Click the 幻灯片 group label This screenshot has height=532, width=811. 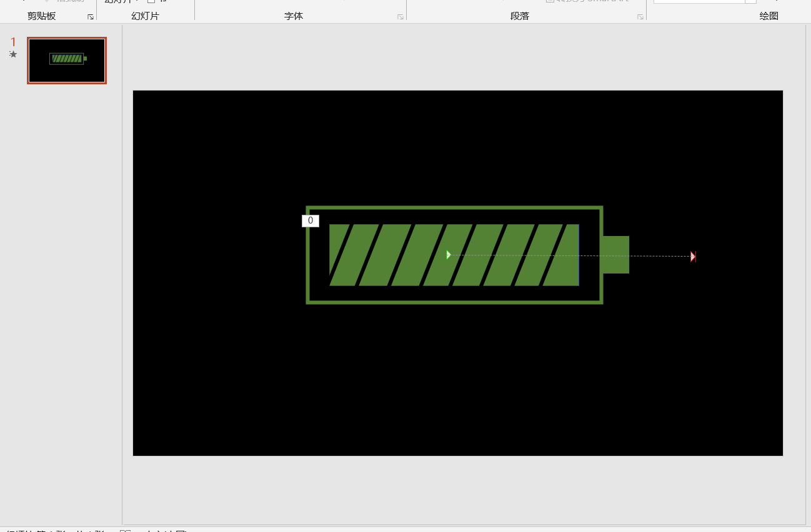(x=145, y=16)
